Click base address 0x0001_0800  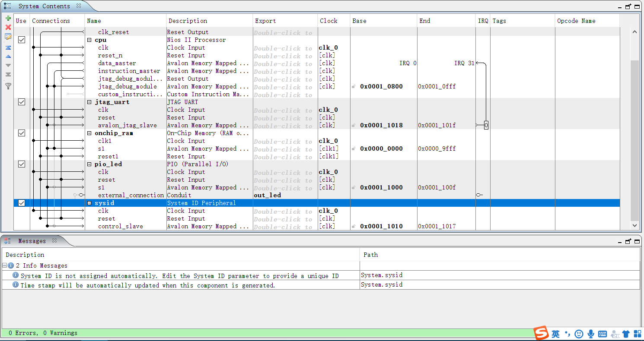tap(381, 86)
